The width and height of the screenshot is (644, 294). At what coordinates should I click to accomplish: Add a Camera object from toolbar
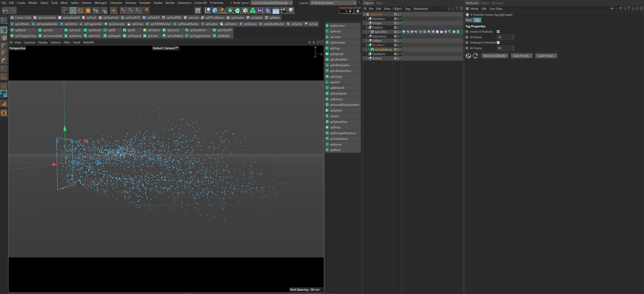tap(283, 11)
